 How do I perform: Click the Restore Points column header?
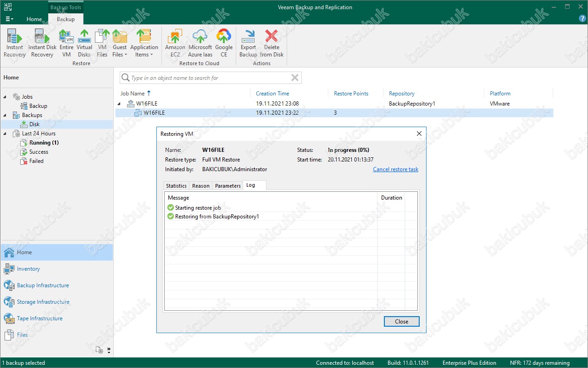click(x=351, y=94)
